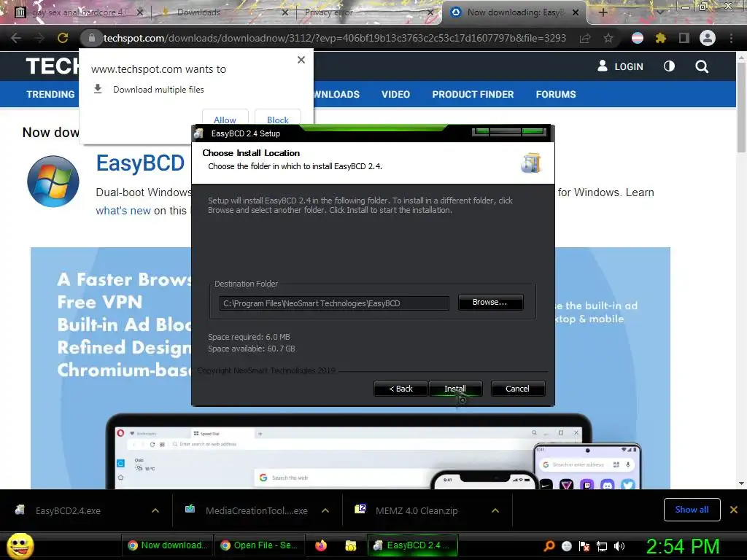Open the MEMZ 4.0 Clean.zip download item
The image size is (747, 560).
[x=417, y=510]
